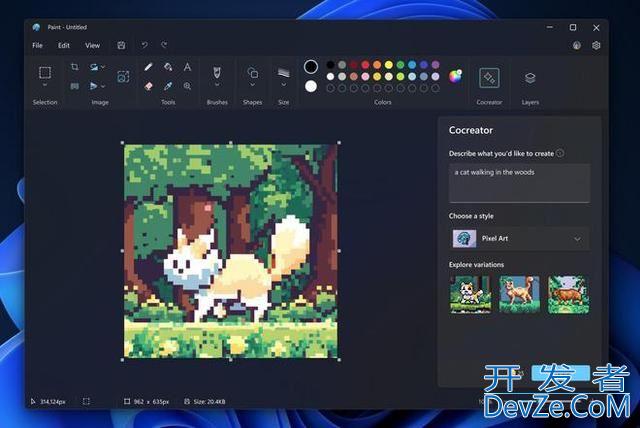
Task: Select the Text tool
Action: tap(187, 67)
